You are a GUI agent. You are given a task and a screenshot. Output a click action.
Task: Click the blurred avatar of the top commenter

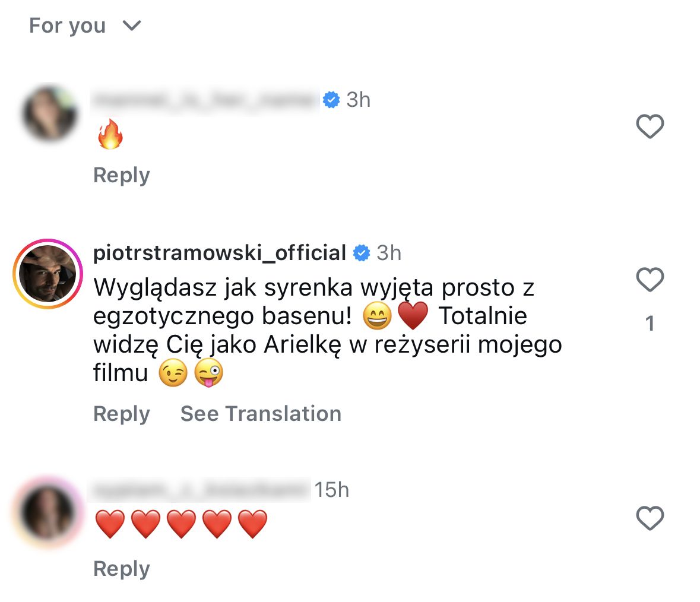coord(50,113)
